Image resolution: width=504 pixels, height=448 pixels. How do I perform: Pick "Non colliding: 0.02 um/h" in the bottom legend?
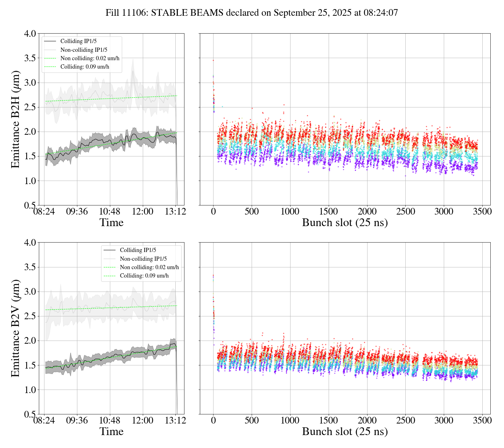pos(149,267)
